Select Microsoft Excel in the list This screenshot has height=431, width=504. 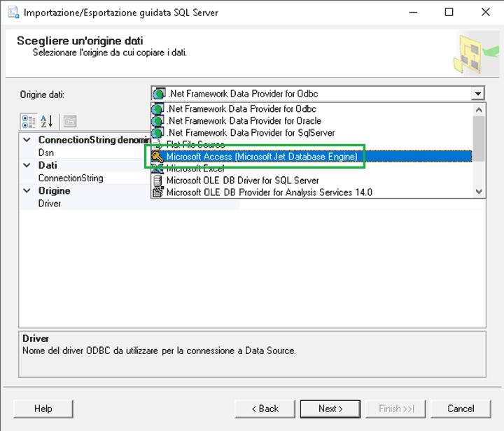(x=311, y=169)
